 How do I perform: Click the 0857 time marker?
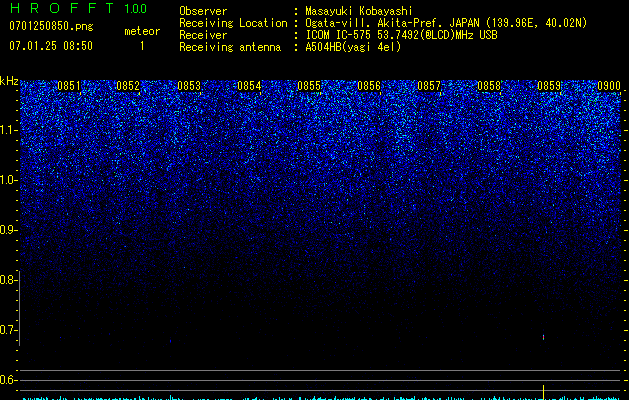tap(429, 86)
